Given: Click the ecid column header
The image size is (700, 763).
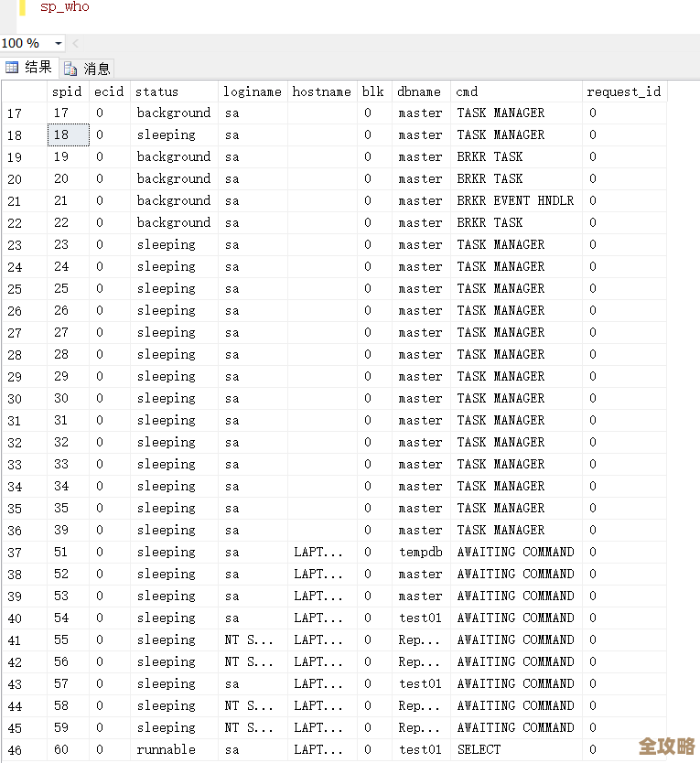Looking at the screenshot, I should tap(109, 91).
